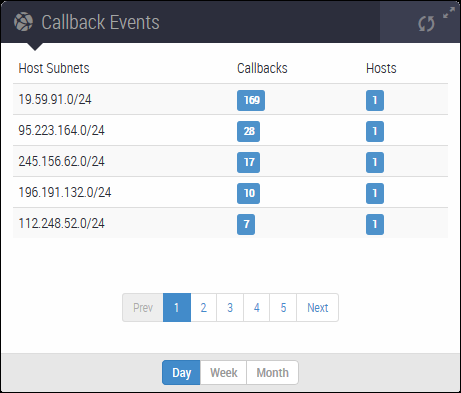Select subnet 112.248.52.0/24
This screenshot has width=461, height=393.
pyautogui.click(x=61, y=223)
